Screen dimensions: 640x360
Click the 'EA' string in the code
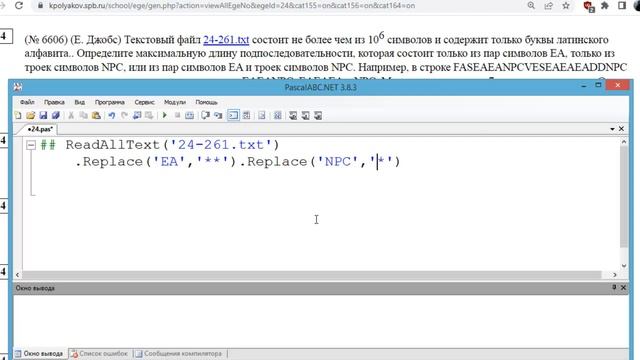point(169,162)
